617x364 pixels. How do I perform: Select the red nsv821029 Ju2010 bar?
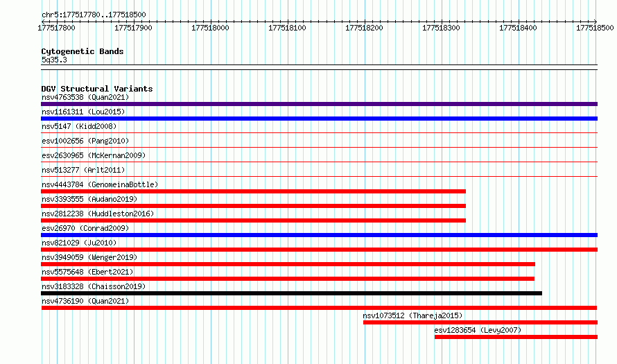point(319,250)
